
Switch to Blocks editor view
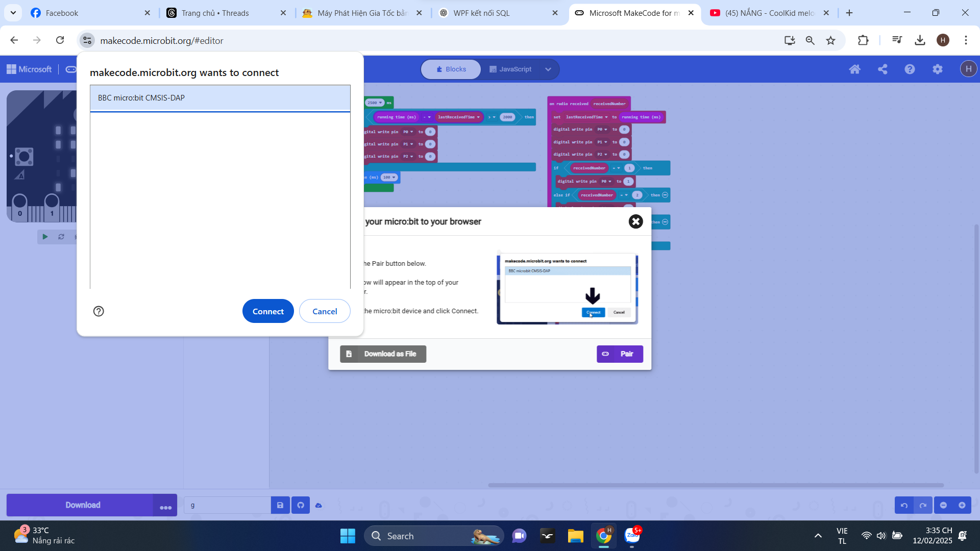coord(451,69)
